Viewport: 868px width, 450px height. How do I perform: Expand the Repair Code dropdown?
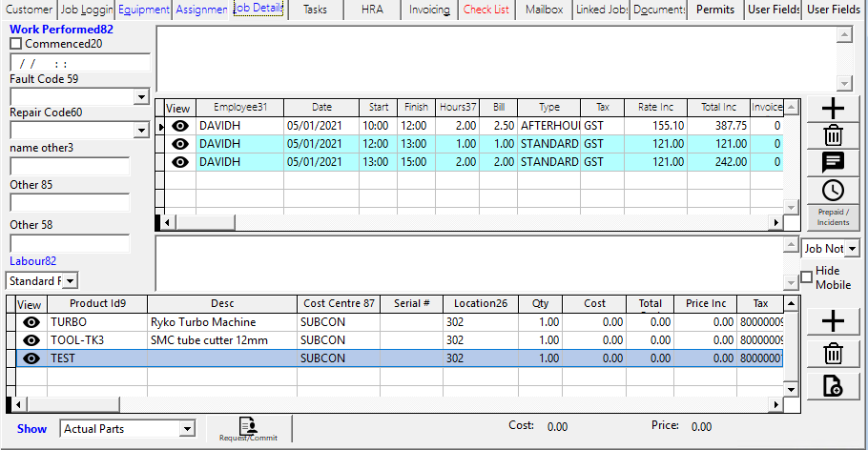(x=141, y=130)
